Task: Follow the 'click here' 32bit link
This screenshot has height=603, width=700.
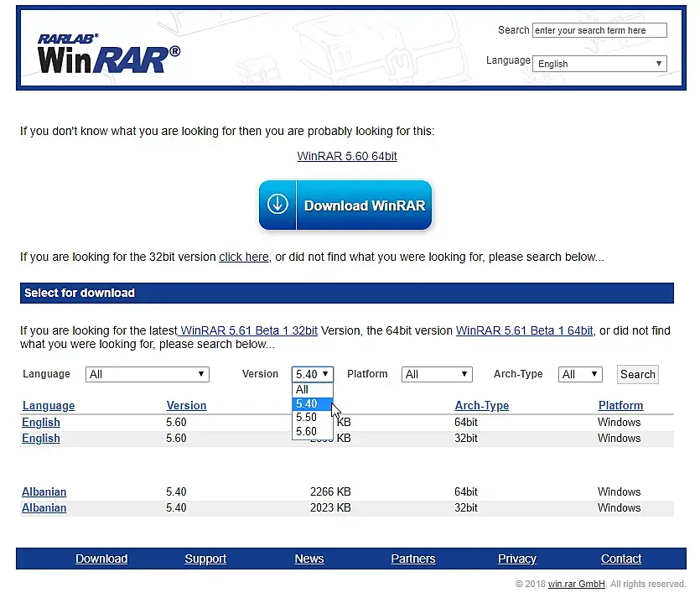Action: coord(244,257)
